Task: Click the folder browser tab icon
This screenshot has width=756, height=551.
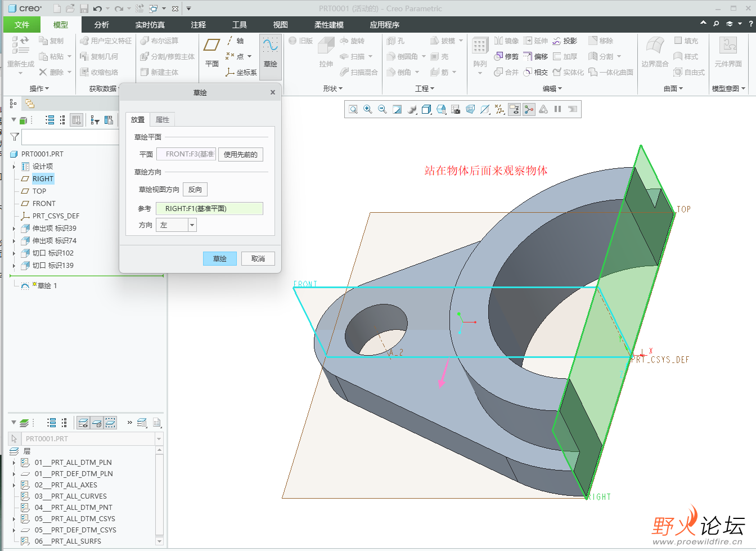Action: (x=30, y=104)
